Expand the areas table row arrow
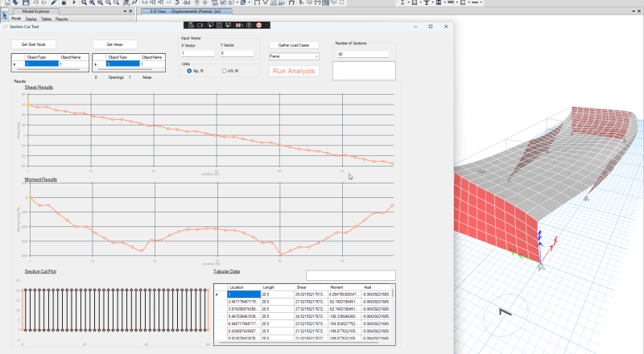Screen dimensions: 644x354 pos(96,64)
